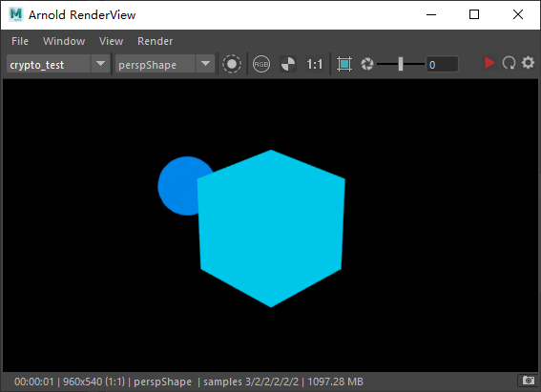541x392 pixels.
Task: Open the crypto_test AOV combo box
Action: coord(58,64)
